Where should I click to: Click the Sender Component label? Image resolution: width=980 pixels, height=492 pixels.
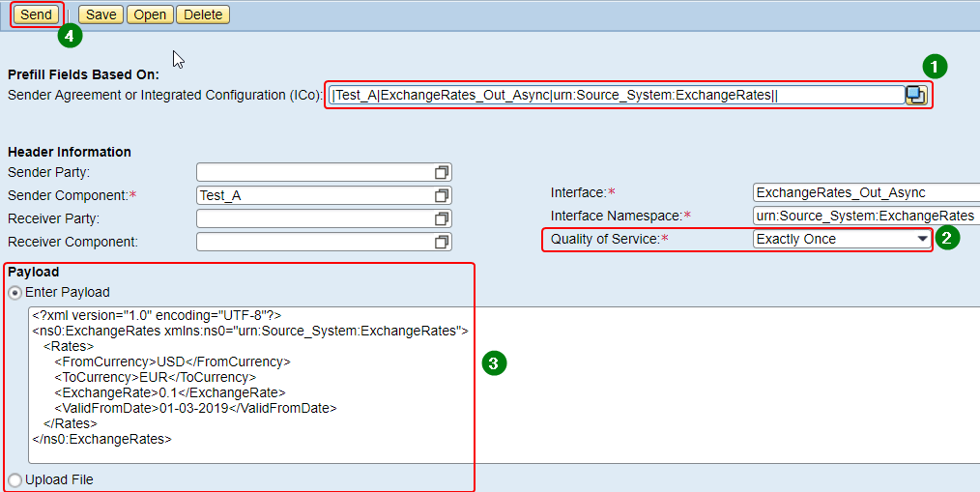72,195
